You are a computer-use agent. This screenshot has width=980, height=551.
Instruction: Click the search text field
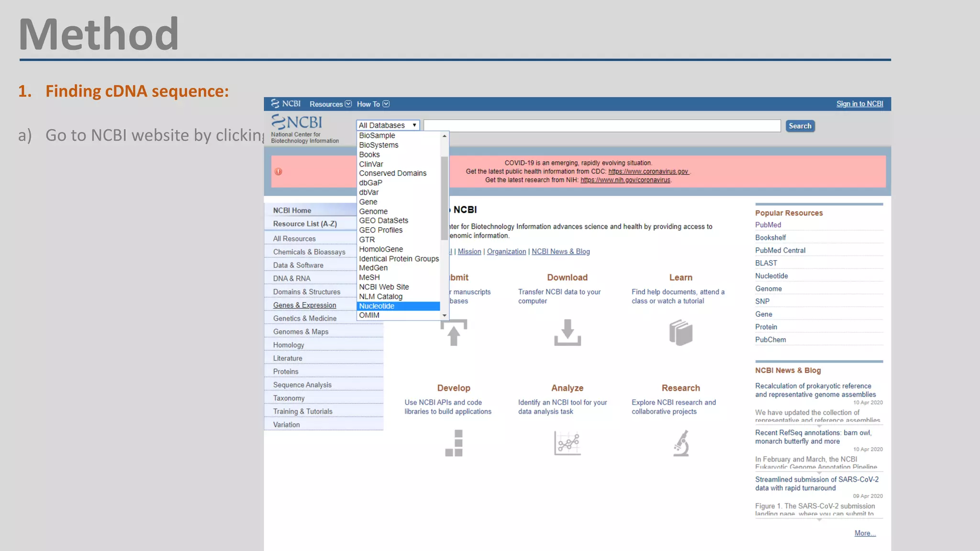coord(602,126)
